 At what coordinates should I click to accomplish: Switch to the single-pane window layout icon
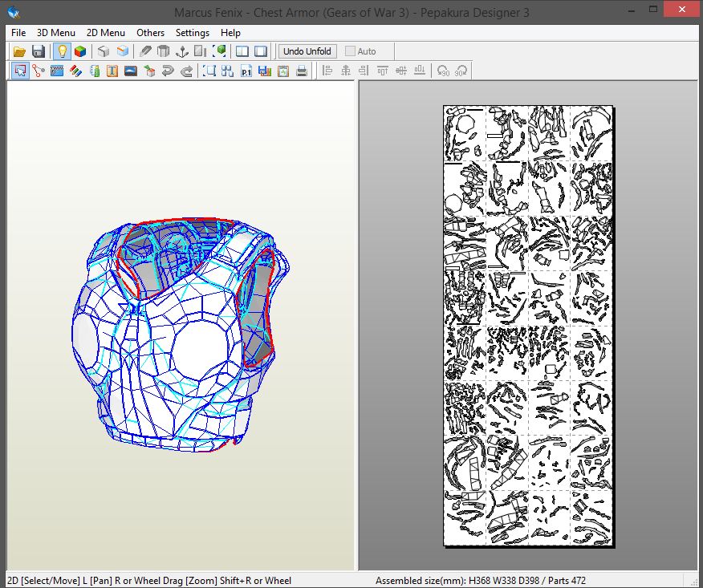coord(261,51)
